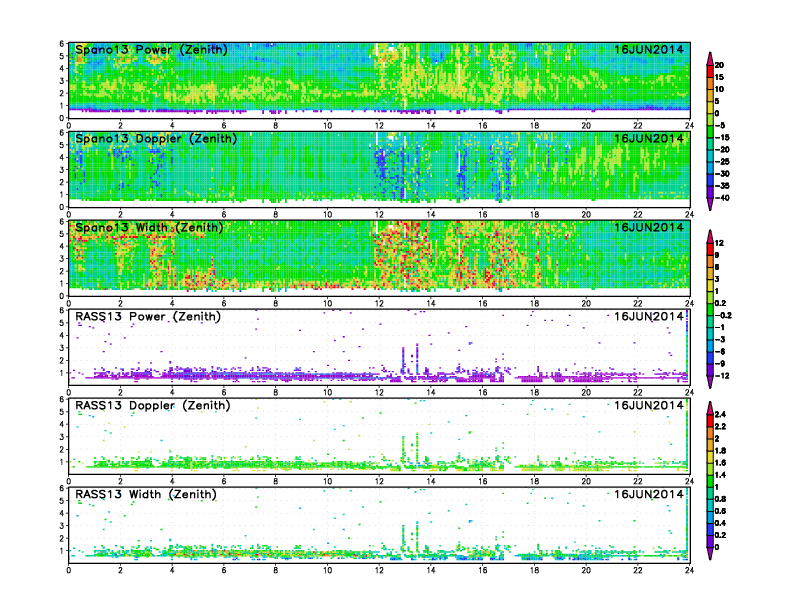Click the 2.4 label on the bottom colorbar

point(720,415)
